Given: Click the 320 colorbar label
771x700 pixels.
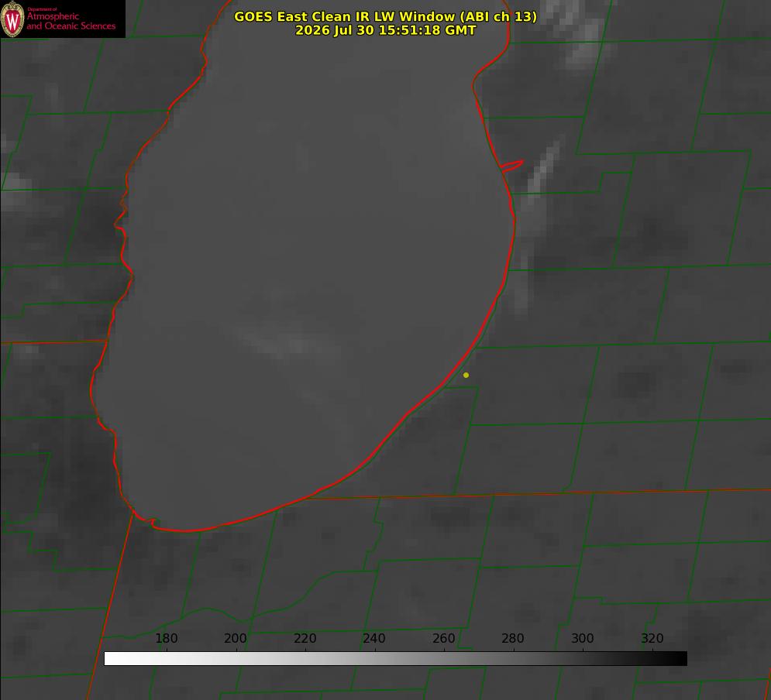Looking at the screenshot, I should click(x=652, y=639).
